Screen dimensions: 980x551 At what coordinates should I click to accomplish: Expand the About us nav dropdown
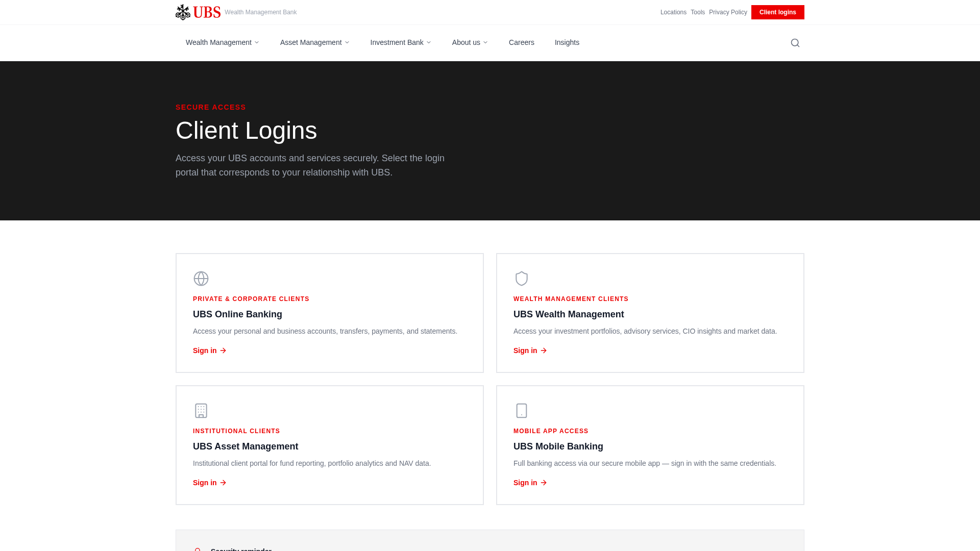point(470,42)
